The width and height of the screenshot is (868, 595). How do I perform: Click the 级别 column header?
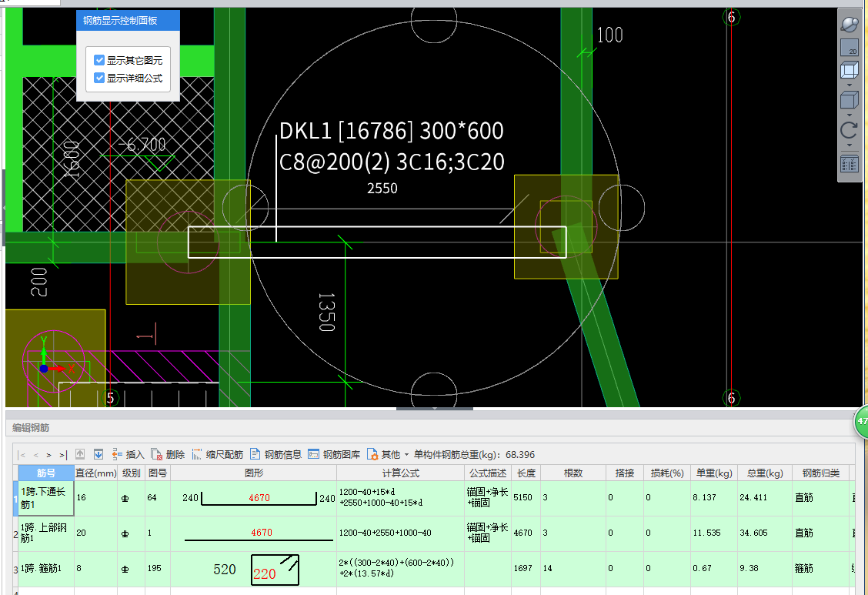coord(131,473)
